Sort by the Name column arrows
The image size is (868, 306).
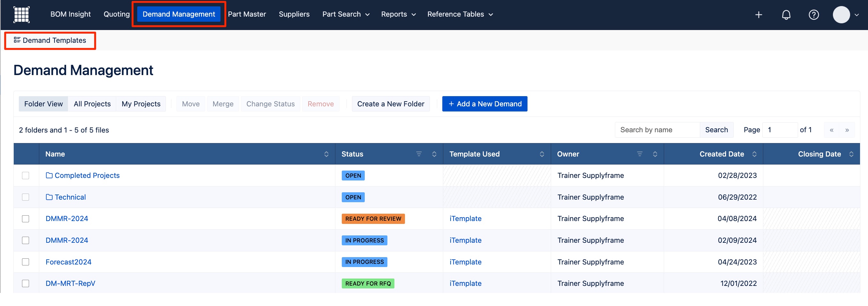point(326,154)
